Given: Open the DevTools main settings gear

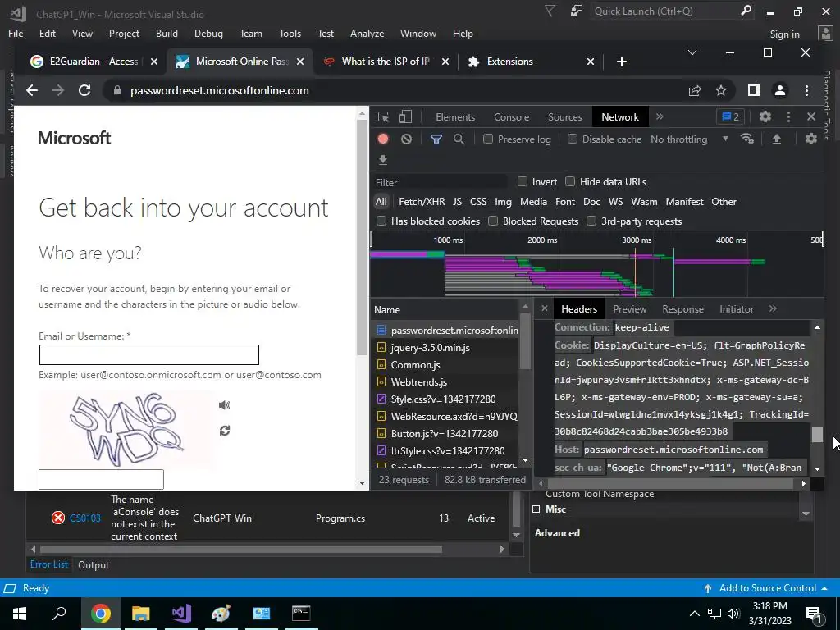Looking at the screenshot, I should tap(765, 116).
